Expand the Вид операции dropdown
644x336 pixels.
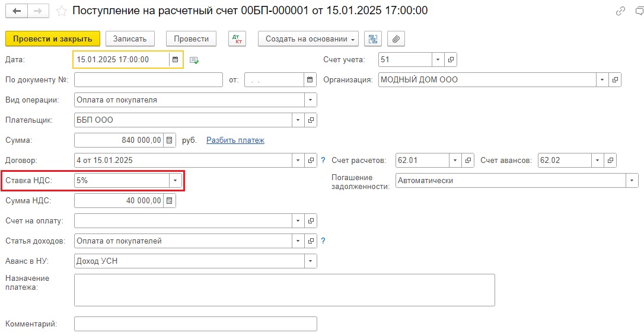tap(311, 100)
